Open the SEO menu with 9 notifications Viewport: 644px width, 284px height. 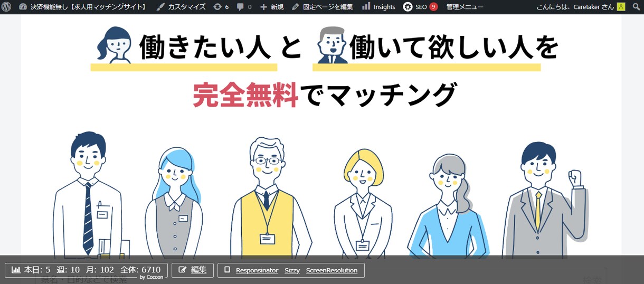(x=420, y=7)
